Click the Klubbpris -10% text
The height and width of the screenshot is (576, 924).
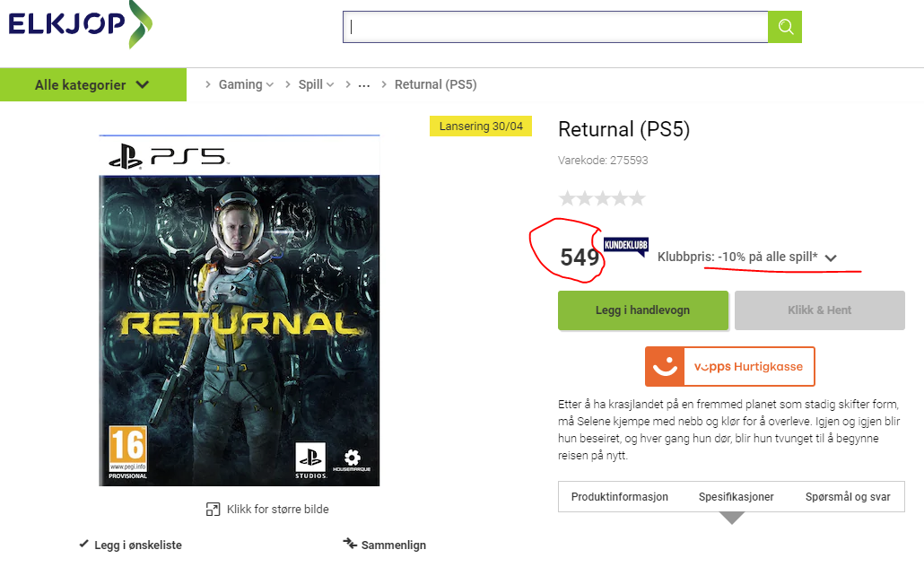(x=737, y=257)
